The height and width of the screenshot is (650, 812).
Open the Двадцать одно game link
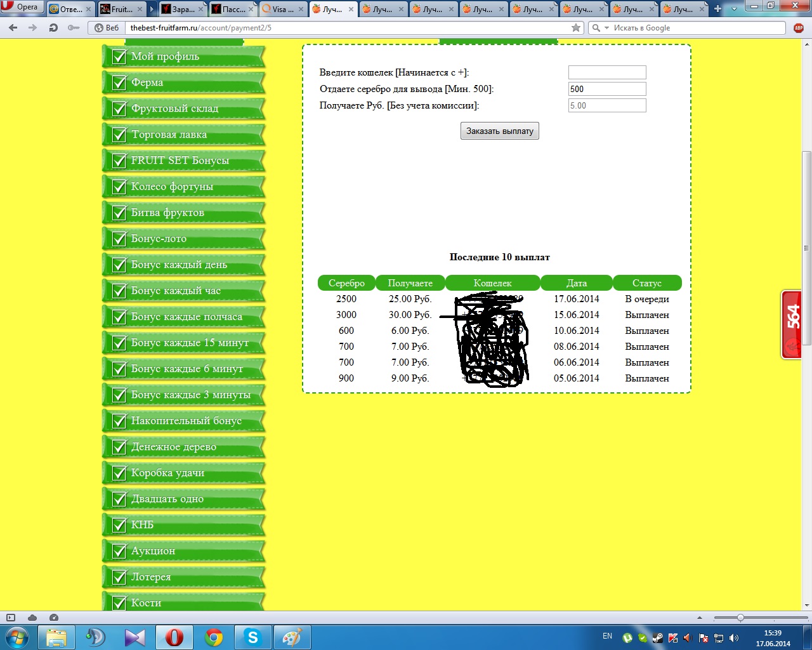[x=183, y=499]
